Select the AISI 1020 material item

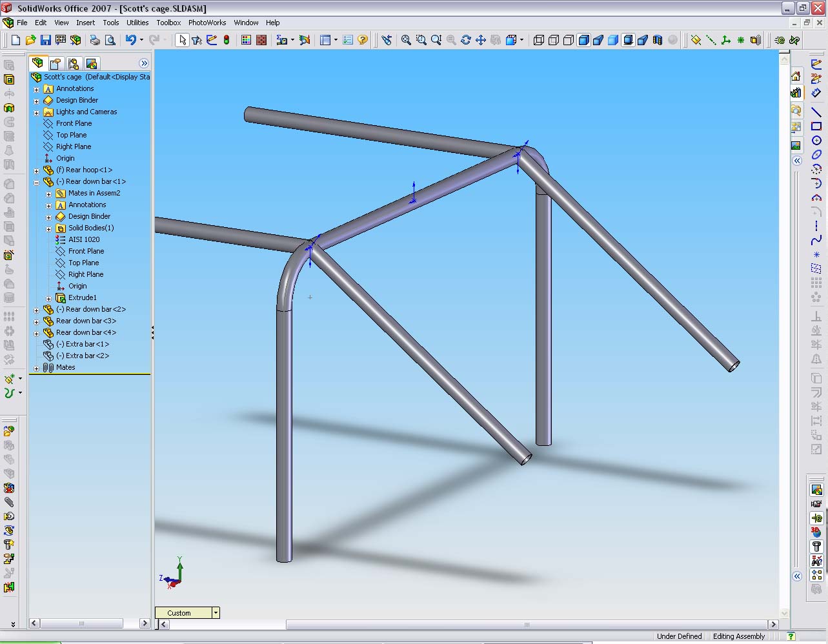(84, 239)
